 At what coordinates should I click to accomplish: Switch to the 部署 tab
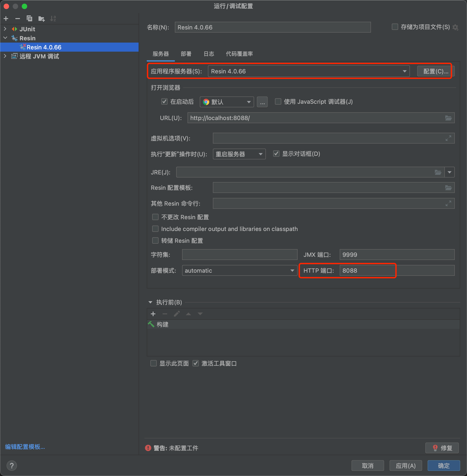click(x=186, y=54)
